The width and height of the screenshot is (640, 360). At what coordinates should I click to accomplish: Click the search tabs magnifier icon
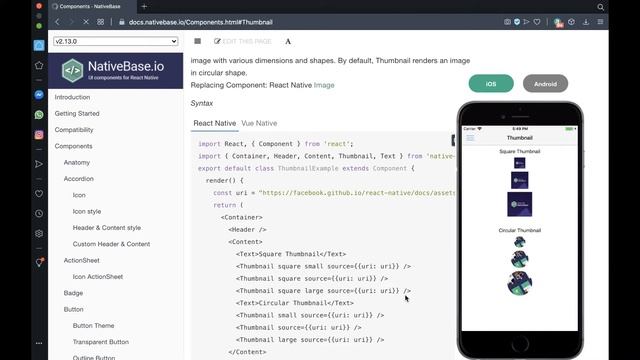tap(600, 7)
